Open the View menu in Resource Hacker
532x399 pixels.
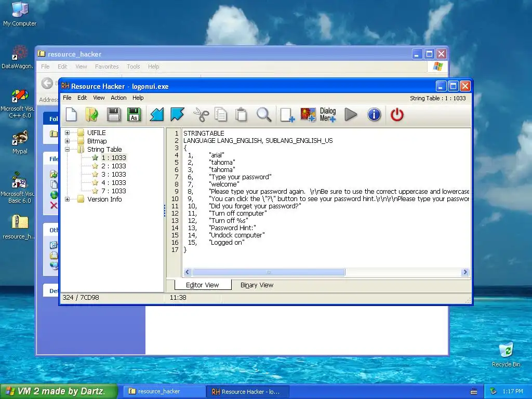point(99,98)
